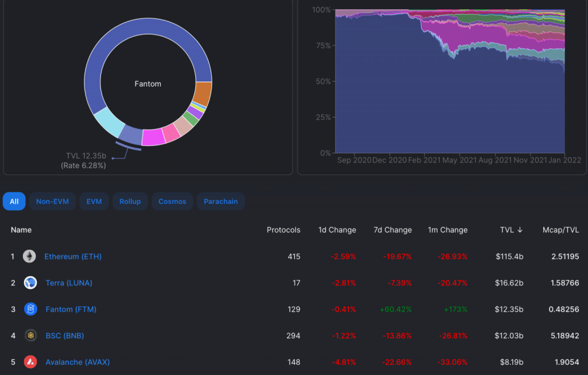Viewport: 588px width, 375px height.
Task: Sort by 1m Change column
Action: point(448,230)
